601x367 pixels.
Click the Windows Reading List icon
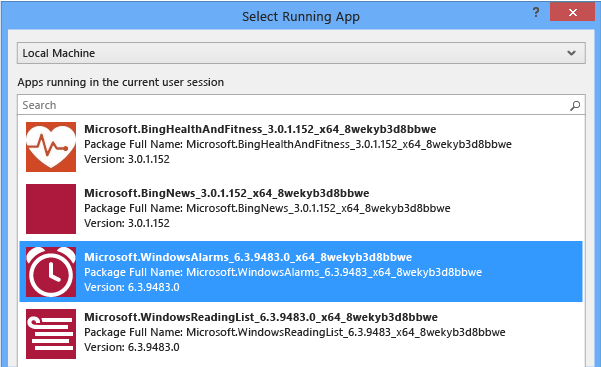tap(51, 334)
